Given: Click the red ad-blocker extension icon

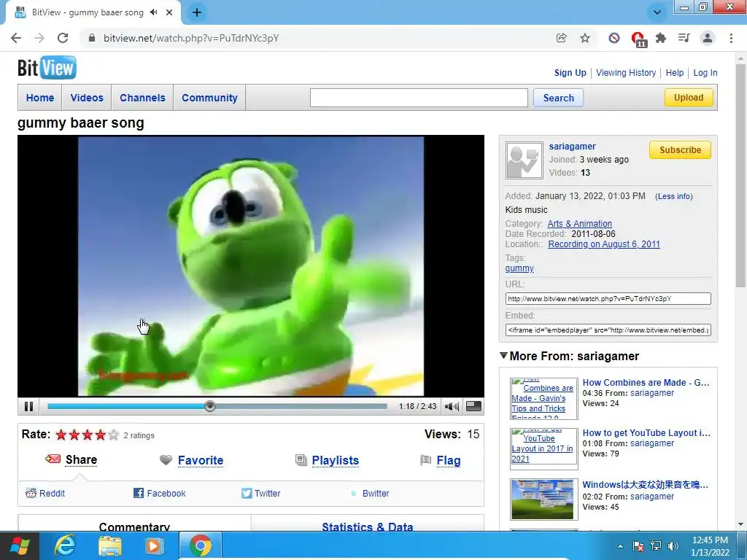Looking at the screenshot, I should coord(638,39).
